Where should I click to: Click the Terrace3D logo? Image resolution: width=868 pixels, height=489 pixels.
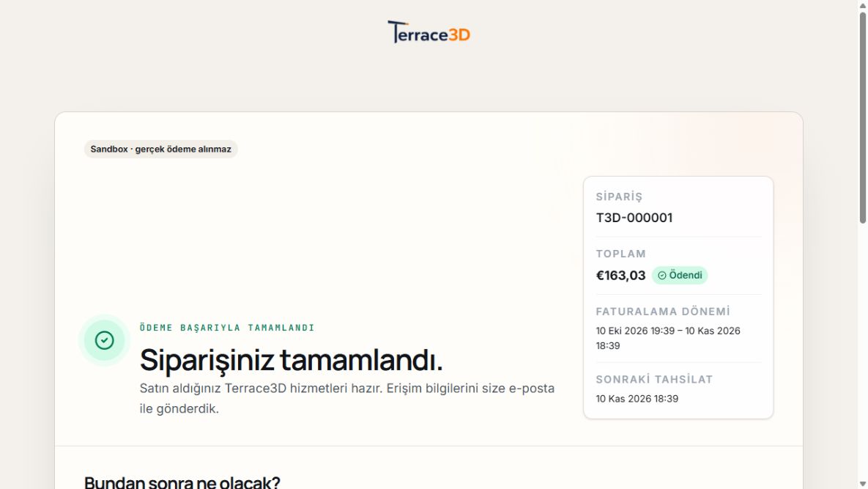tap(429, 32)
